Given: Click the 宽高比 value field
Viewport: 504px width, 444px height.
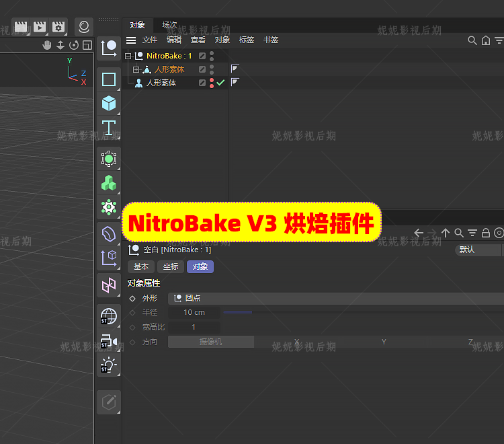Looking at the screenshot, I should click(194, 327).
